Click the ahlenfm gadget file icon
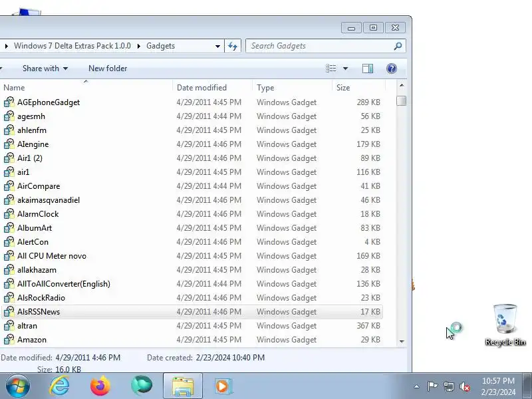Viewport: 532px width, 399px height. point(9,130)
